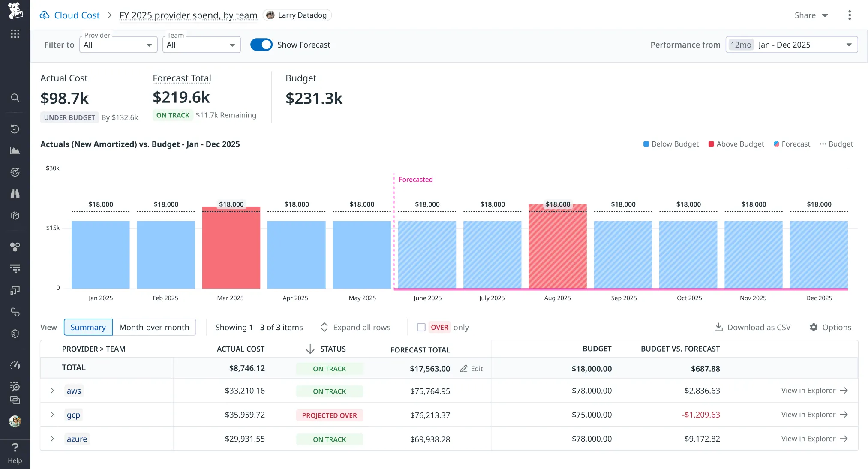The height and width of the screenshot is (469, 868).
Task: Click the download icon for CSV
Action: (718, 328)
